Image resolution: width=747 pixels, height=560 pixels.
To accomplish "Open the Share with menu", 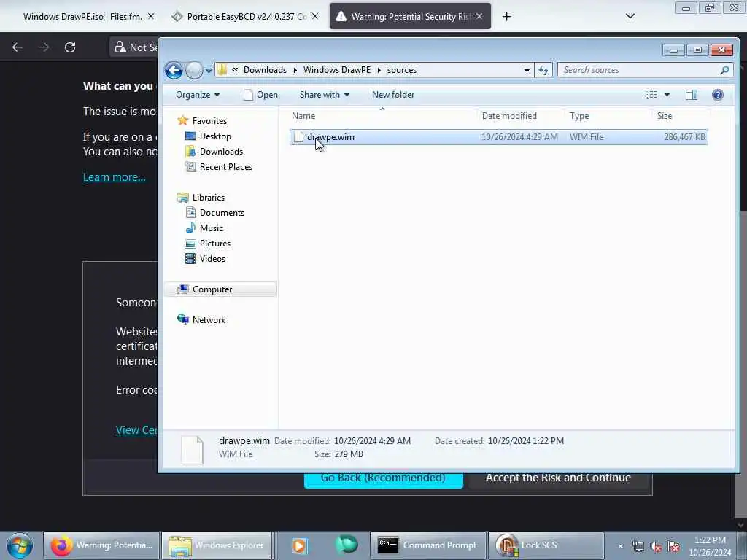I will pyautogui.click(x=325, y=95).
